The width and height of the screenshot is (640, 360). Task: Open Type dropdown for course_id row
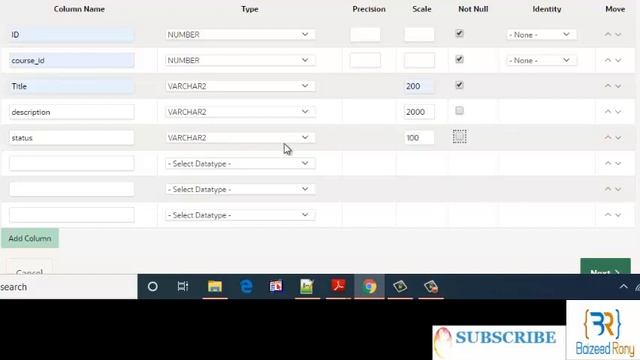click(x=240, y=60)
